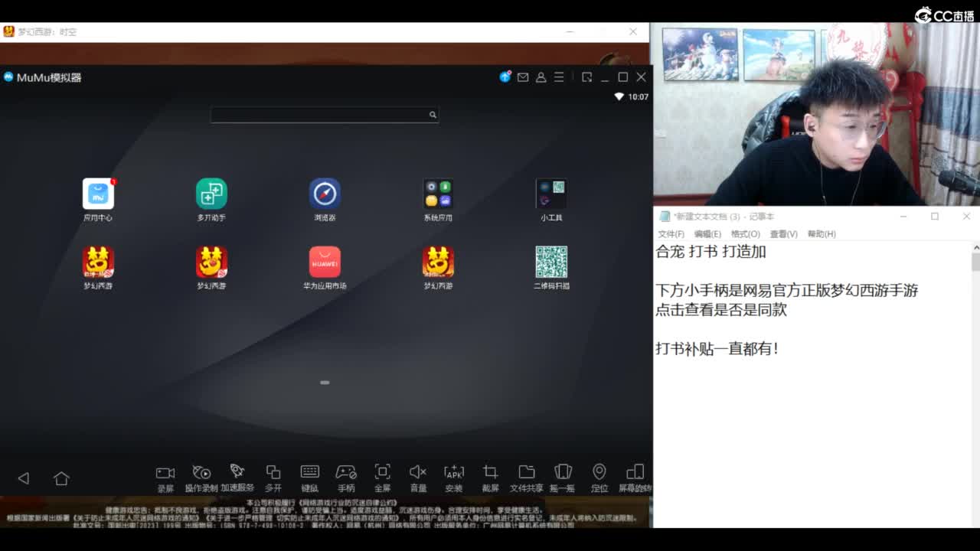Launch 梦幻西游 app beneath 多开助手
This screenshot has height=551, width=980.
click(x=211, y=262)
